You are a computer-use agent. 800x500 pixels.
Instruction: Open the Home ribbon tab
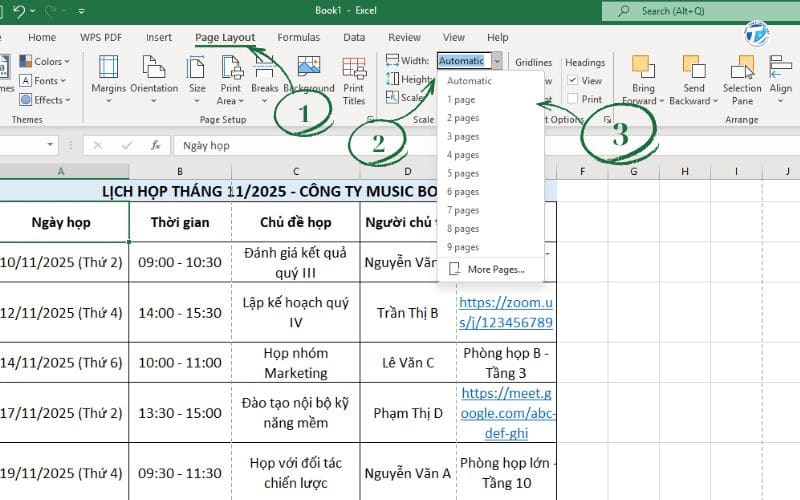(42, 37)
